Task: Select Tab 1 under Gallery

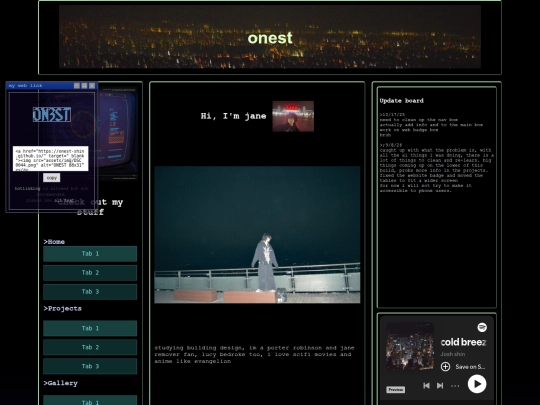Action: coord(90,401)
